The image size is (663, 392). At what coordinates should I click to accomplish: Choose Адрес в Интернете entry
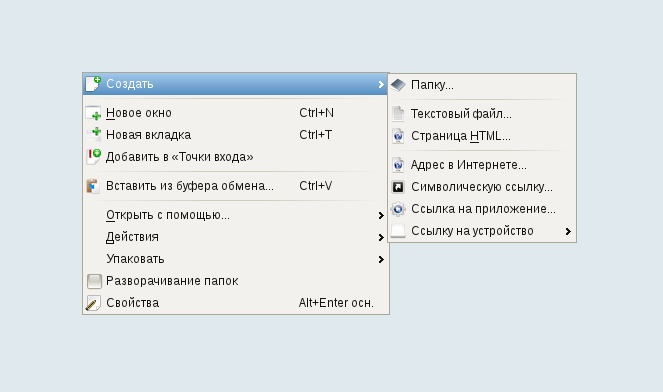pyautogui.click(x=482, y=165)
